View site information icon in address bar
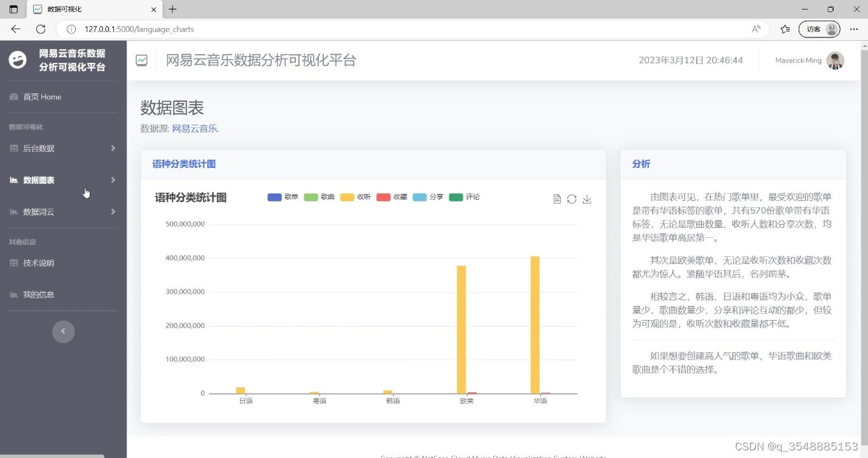 [x=71, y=29]
